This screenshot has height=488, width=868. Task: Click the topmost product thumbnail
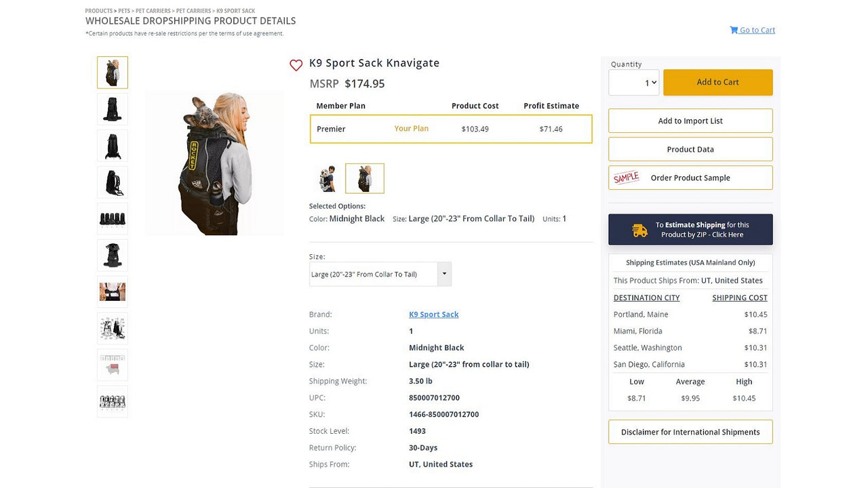(112, 73)
